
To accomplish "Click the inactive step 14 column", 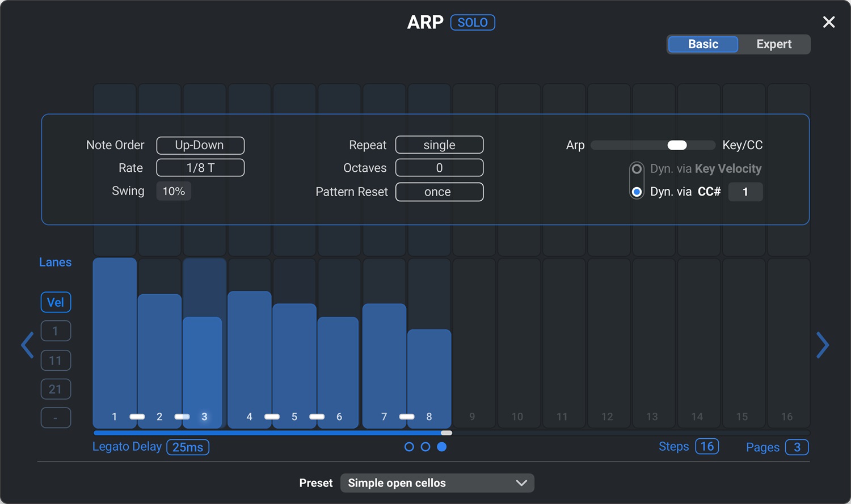I will pos(699,343).
